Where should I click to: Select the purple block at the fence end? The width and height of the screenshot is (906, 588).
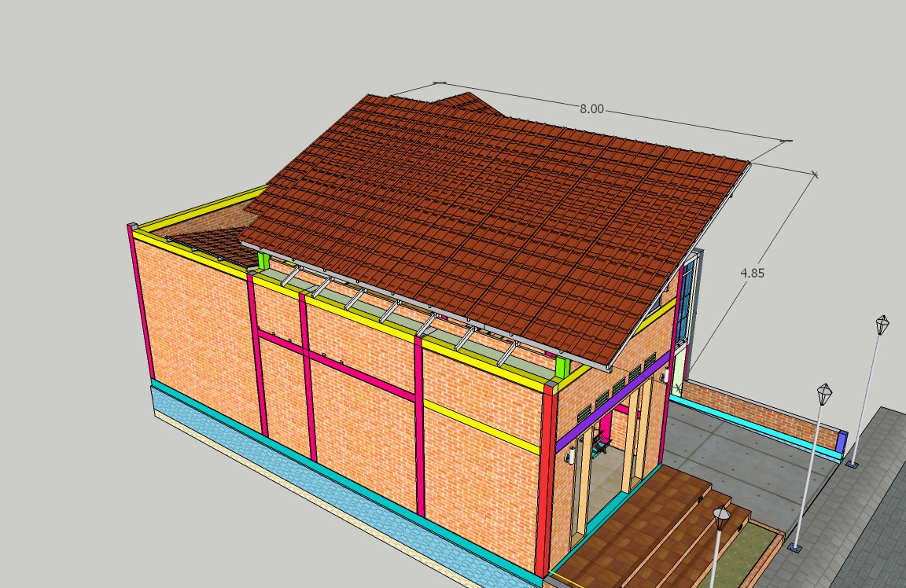click(x=841, y=443)
